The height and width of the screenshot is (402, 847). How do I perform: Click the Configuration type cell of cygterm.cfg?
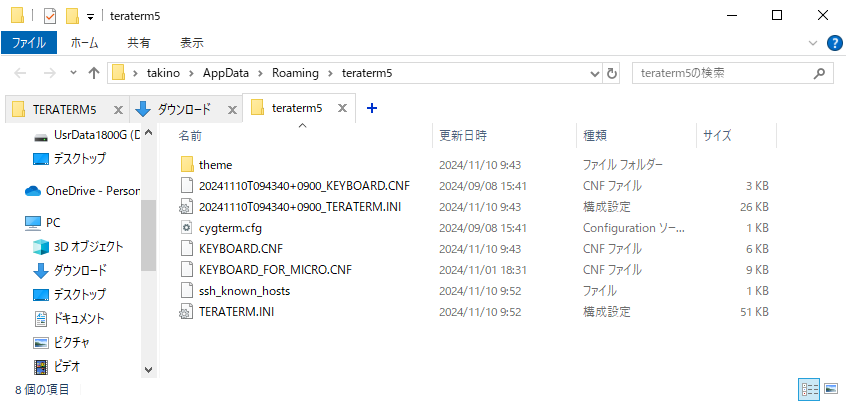pos(634,228)
